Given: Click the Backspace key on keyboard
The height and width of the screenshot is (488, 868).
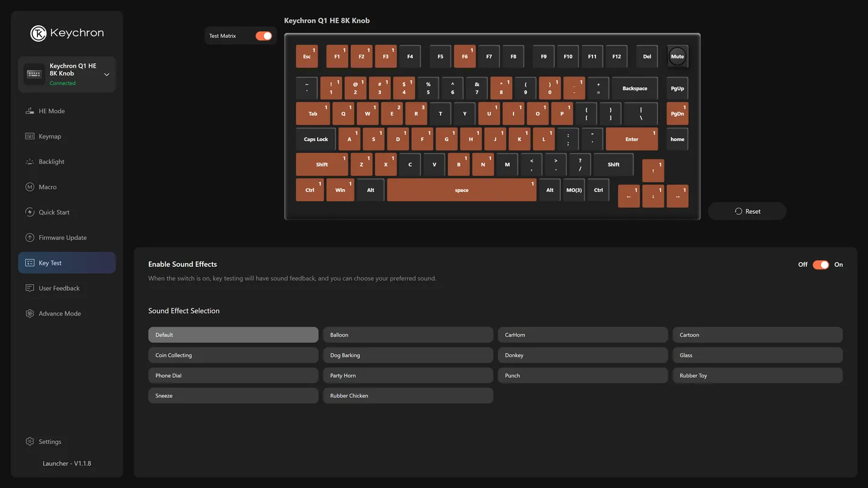Looking at the screenshot, I should click(635, 89).
